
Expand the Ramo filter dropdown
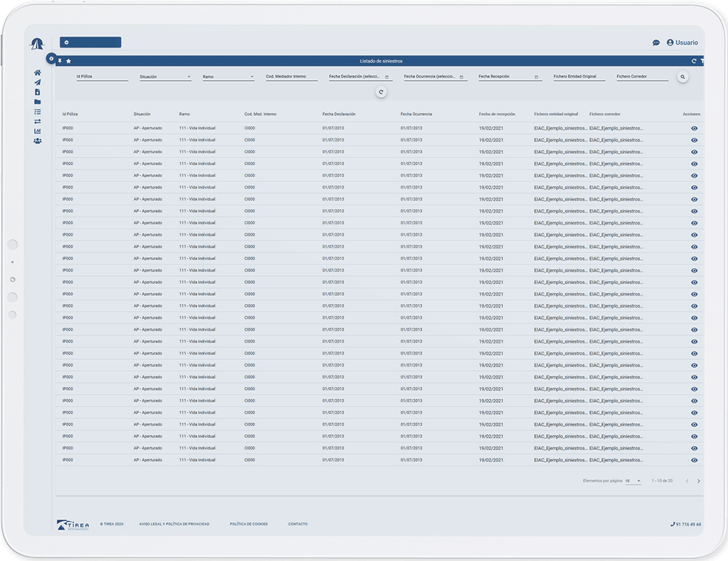pyautogui.click(x=228, y=76)
